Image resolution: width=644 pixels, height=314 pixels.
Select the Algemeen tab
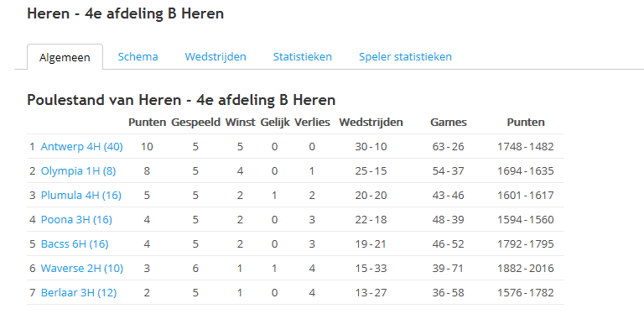(x=65, y=57)
